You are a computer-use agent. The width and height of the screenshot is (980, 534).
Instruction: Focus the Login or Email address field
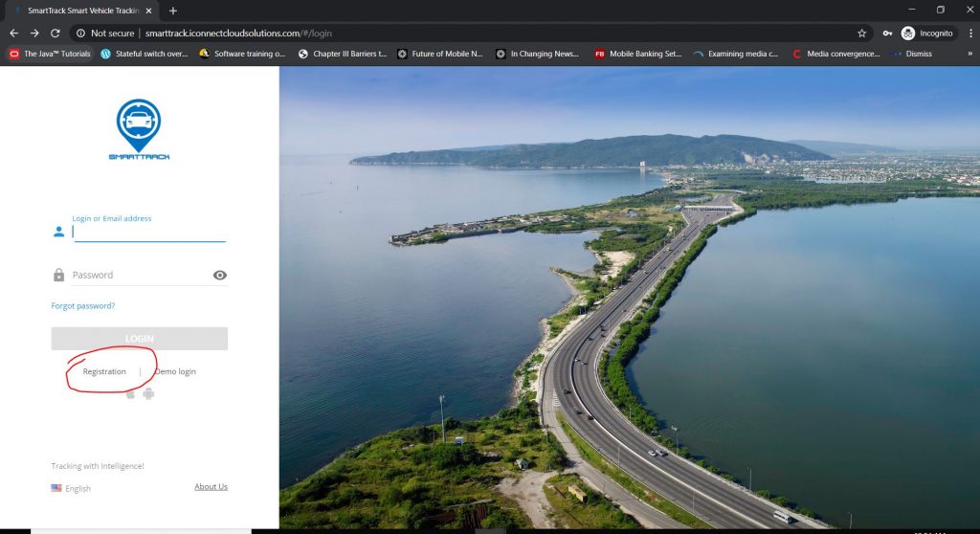pyautogui.click(x=148, y=232)
